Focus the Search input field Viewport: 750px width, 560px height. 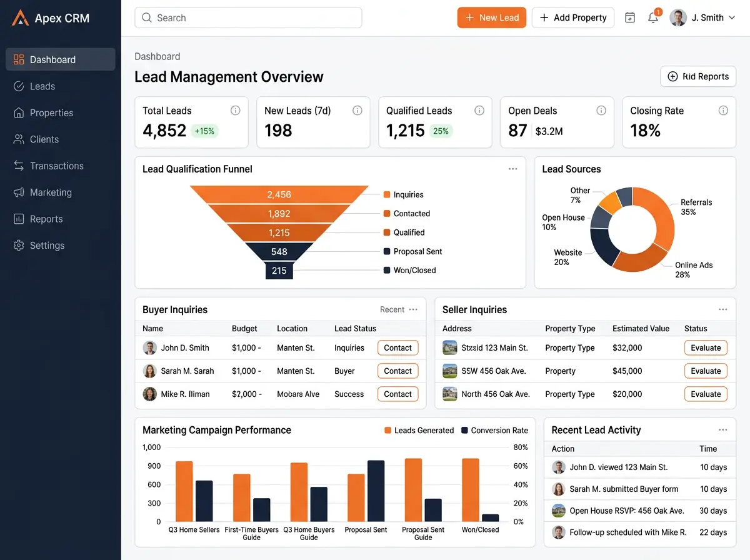tap(248, 17)
